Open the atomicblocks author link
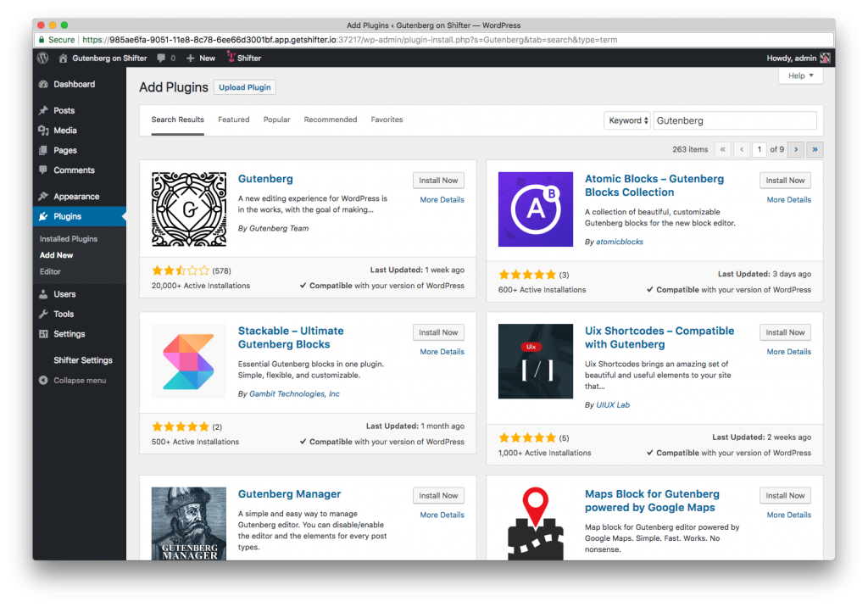This screenshot has height=607, width=868. coord(620,242)
